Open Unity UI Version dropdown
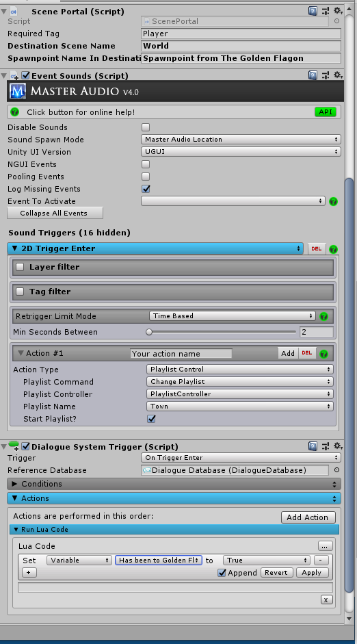The image size is (357, 644). click(241, 152)
